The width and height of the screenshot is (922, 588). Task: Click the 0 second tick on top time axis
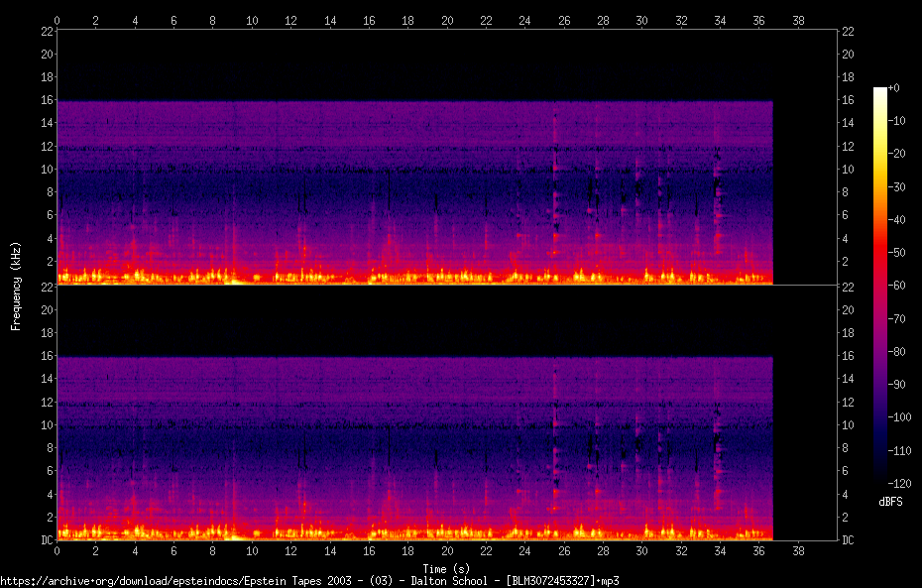(58, 19)
